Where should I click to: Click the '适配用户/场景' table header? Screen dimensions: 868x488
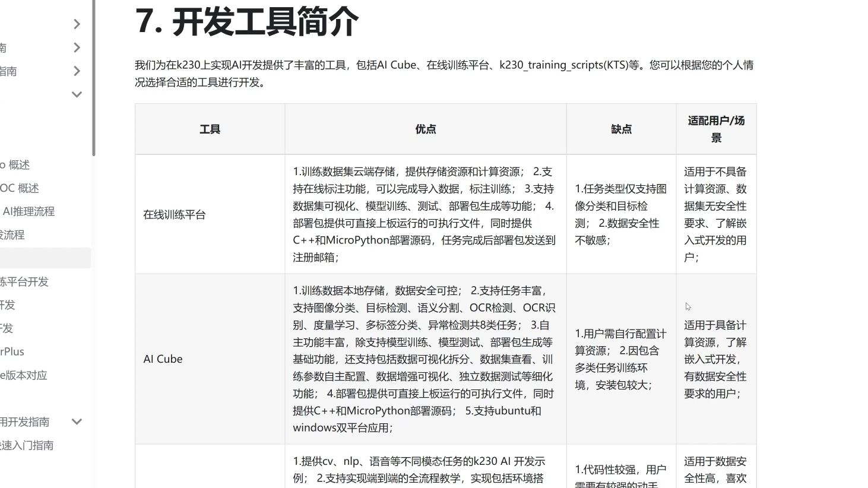(x=716, y=129)
